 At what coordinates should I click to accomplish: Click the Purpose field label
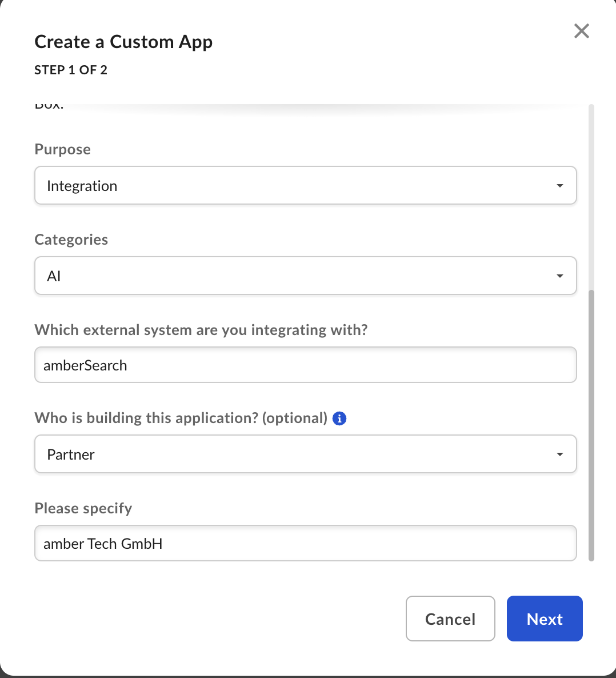pyautogui.click(x=63, y=149)
